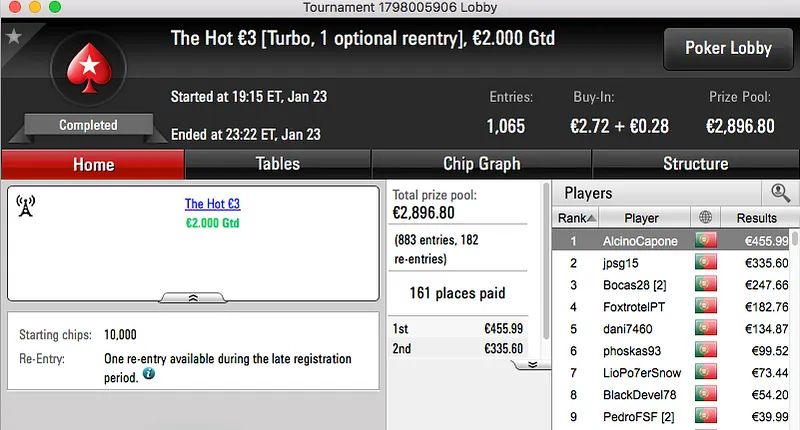
Task: Open the Structure tab
Action: [695, 164]
